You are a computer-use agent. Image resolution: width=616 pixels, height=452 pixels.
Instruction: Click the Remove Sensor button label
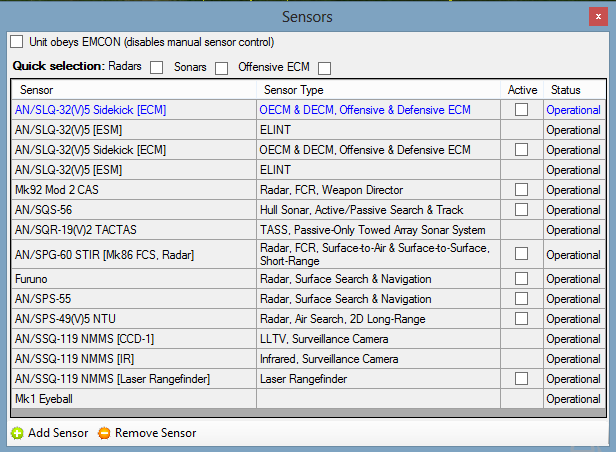(156, 433)
